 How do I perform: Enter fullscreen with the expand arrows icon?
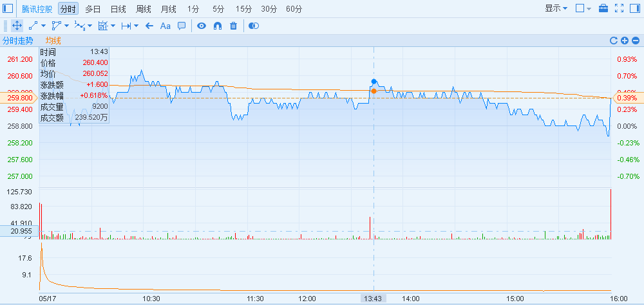[x=620, y=8]
